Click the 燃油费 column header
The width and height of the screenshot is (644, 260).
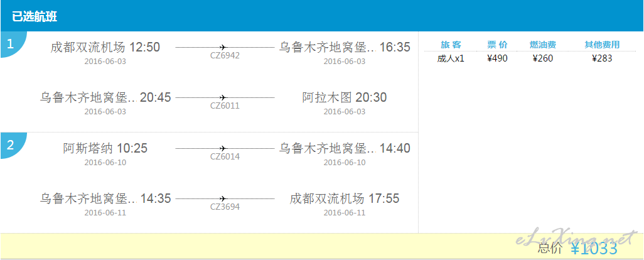tap(543, 45)
